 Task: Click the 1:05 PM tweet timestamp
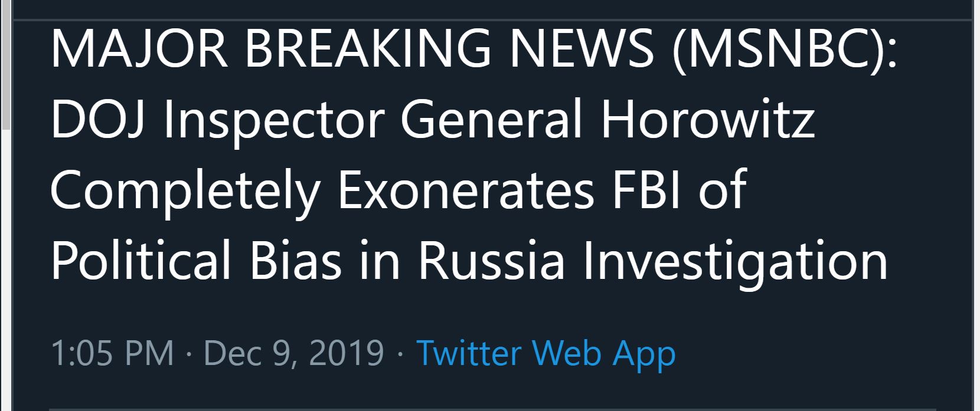tap(112, 353)
